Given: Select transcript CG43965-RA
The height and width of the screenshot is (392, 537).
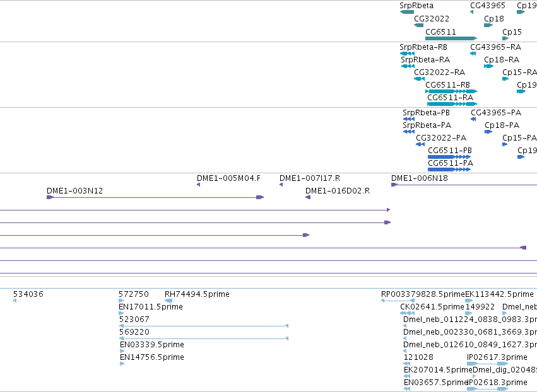Looking at the screenshot, I should pos(495,47).
